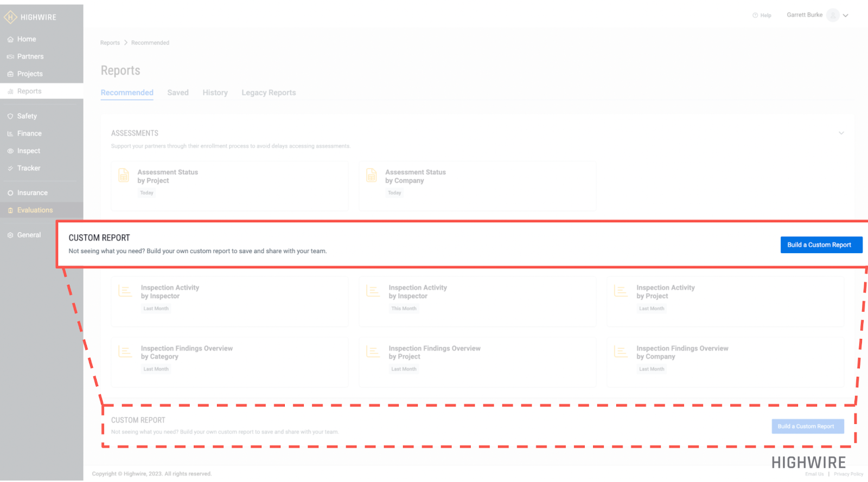Switch to the History tab

tap(215, 93)
